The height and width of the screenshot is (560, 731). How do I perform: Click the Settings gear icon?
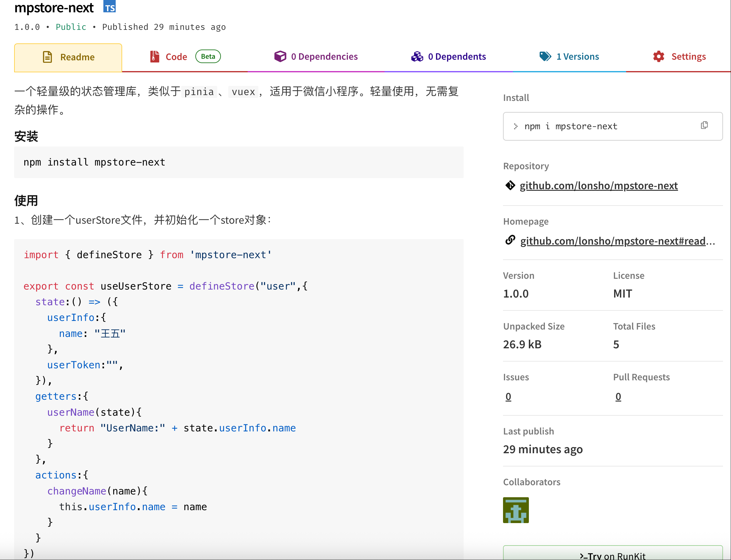(659, 56)
